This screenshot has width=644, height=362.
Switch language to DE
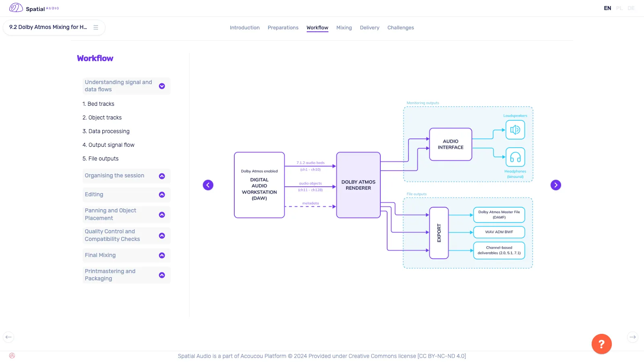point(631,8)
